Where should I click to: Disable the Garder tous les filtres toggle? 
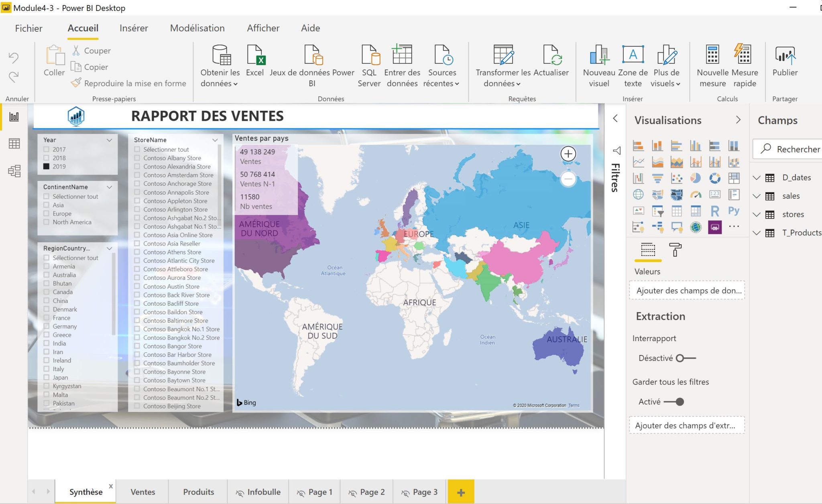(680, 401)
